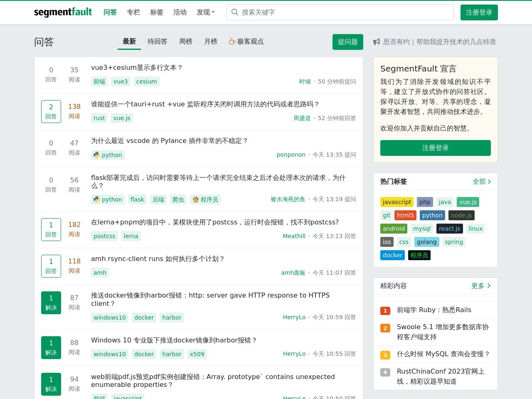Click the spider icon on the 爬虫 tag

click(x=178, y=199)
